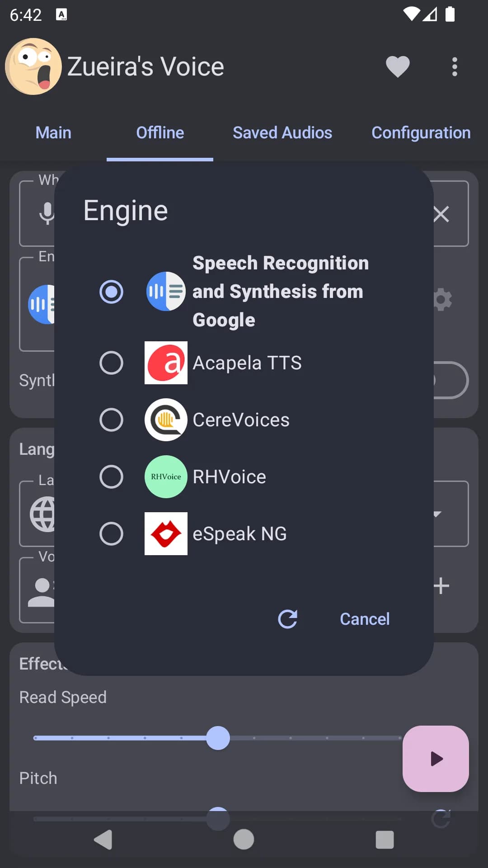
Task: Tap the CereVoices logo icon
Action: coord(166,420)
